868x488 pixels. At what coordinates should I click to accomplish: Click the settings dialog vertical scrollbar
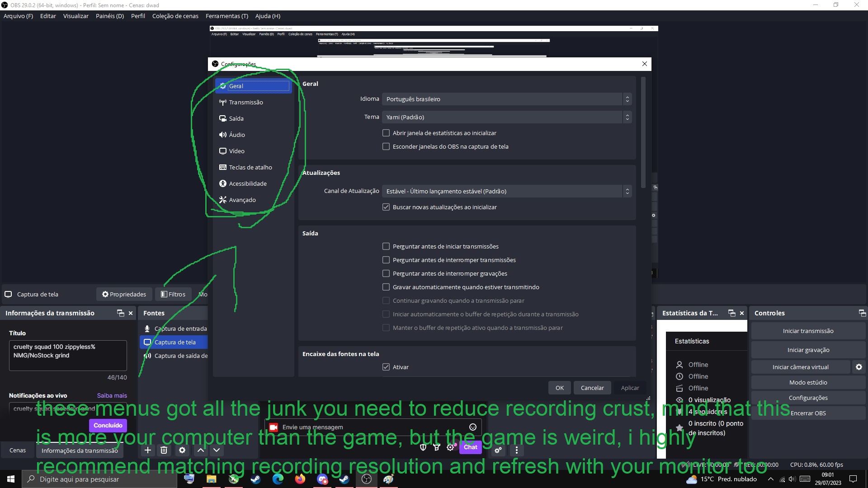643,132
